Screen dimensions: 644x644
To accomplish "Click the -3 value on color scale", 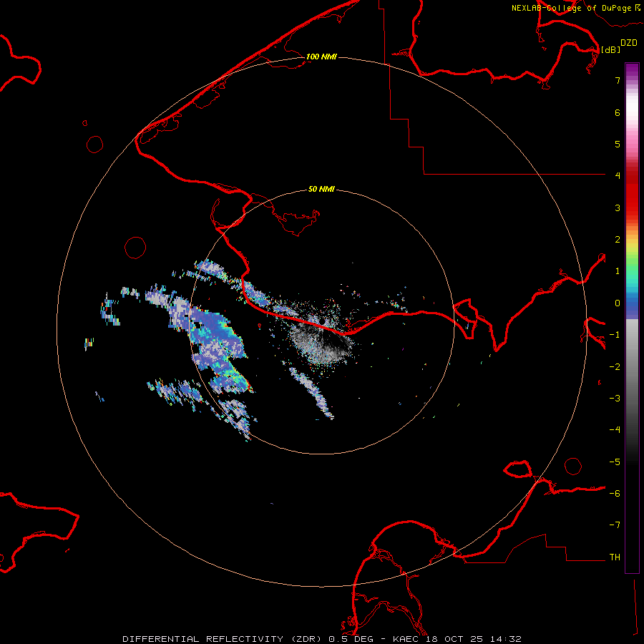I will [615, 399].
